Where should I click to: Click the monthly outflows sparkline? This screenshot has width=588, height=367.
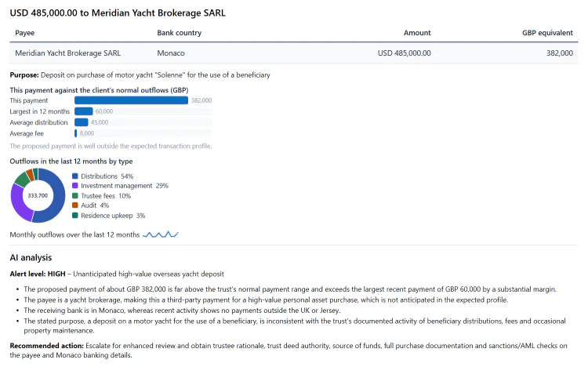(161, 234)
